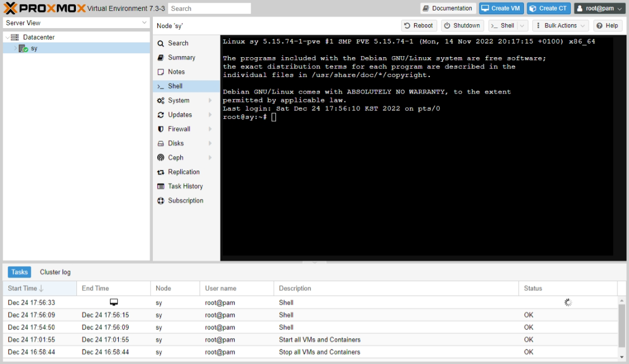Viewport: 629px width, 364px height.
Task: Switch to the Cluster log tab
Action: 55,272
